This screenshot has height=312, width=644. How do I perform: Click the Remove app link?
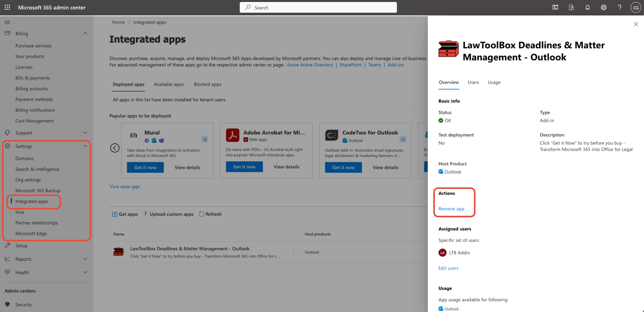[451, 209]
